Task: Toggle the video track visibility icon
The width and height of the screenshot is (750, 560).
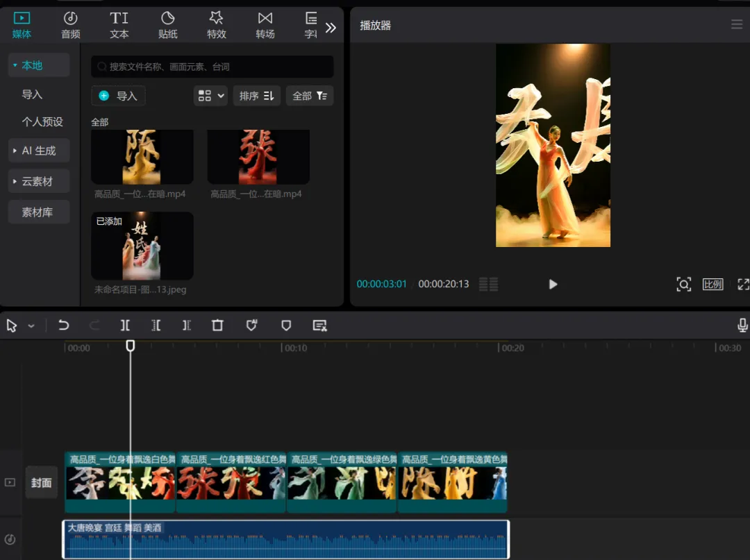Action: click(10, 482)
